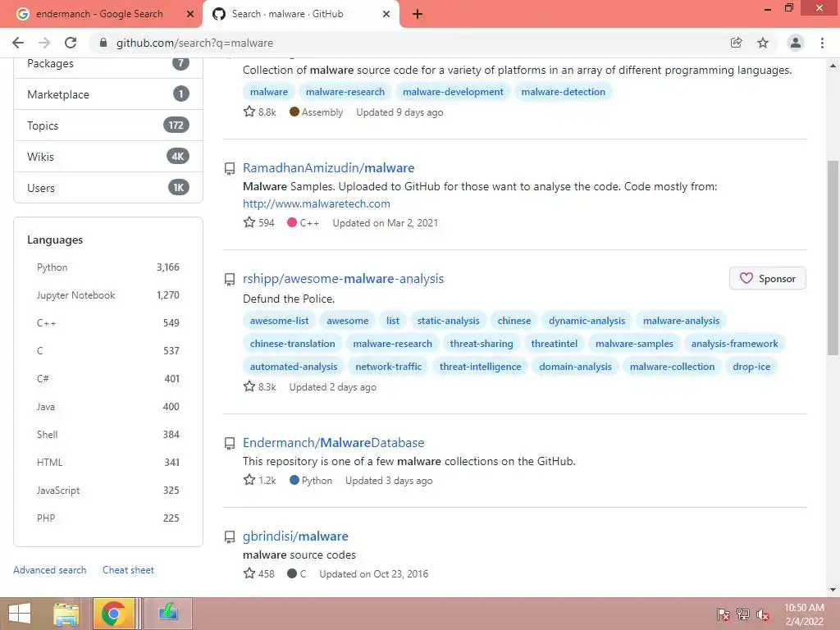Click the drop-ice topic tag

coord(751,367)
